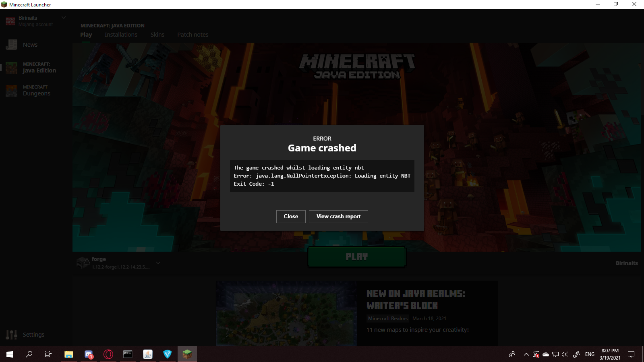Viewport: 644px width, 362px height.
Task: Switch to the Play tab
Action: click(86, 35)
